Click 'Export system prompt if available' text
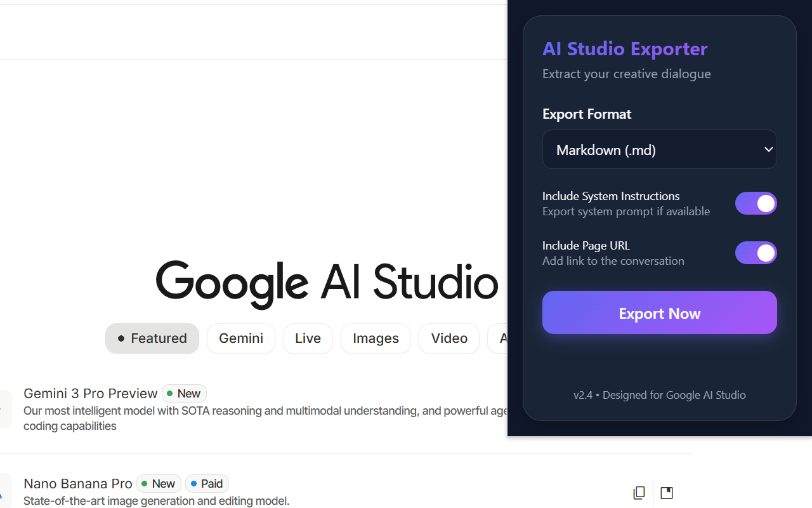Image resolution: width=812 pixels, height=508 pixels. (x=626, y=211)
